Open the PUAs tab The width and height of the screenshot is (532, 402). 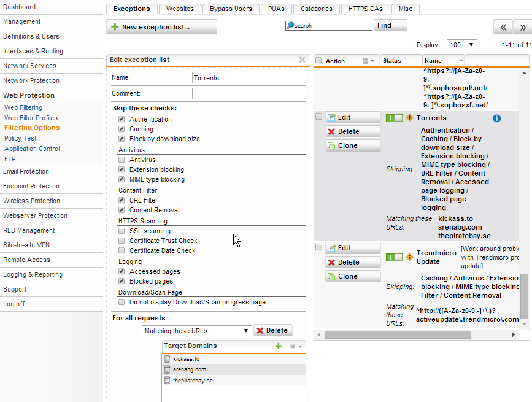coord(276,9)
